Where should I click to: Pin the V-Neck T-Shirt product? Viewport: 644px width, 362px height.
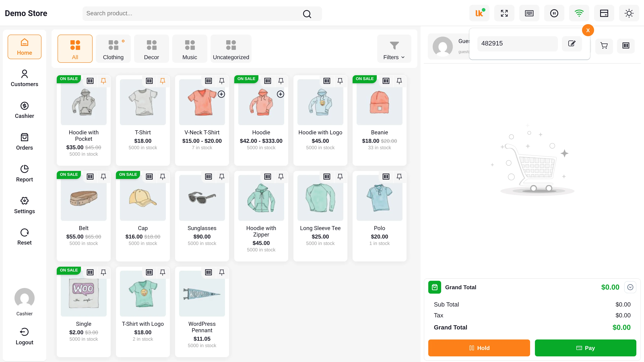point(222,81)
